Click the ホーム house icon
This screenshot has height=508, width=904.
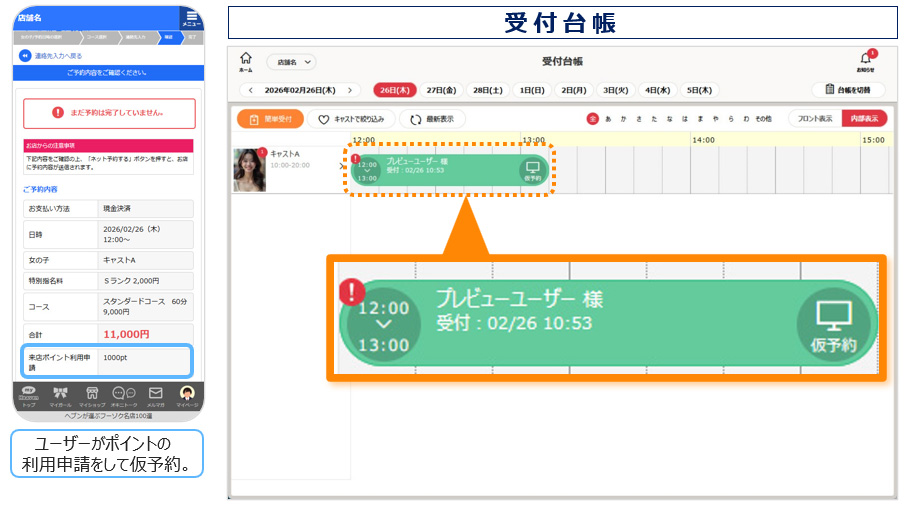click(x=246, y=61)
